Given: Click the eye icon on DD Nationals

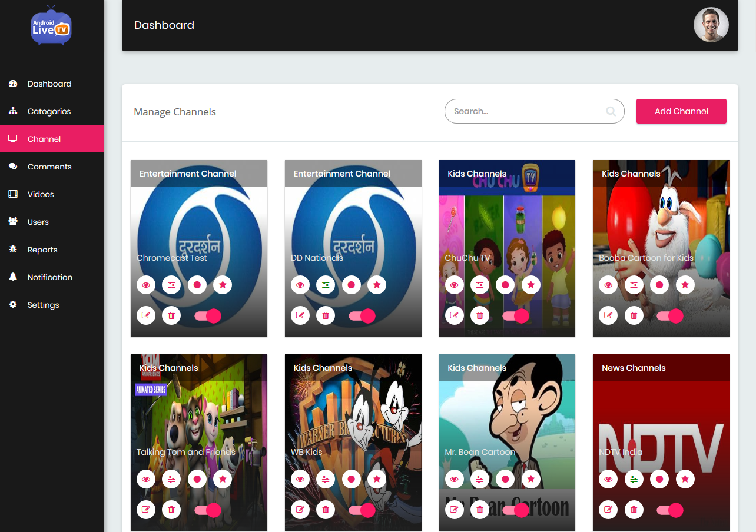Looking at the screenshot, I should tap(300, 285).
